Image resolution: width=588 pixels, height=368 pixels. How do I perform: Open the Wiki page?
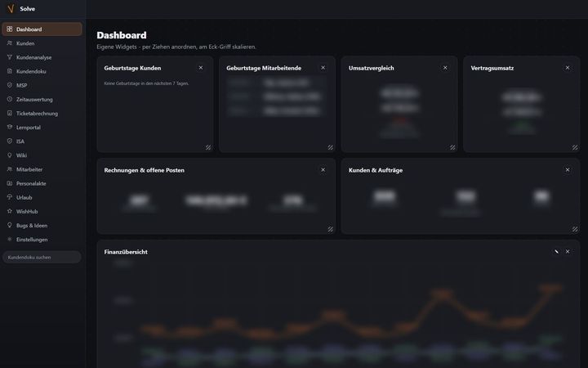[42, 155]
